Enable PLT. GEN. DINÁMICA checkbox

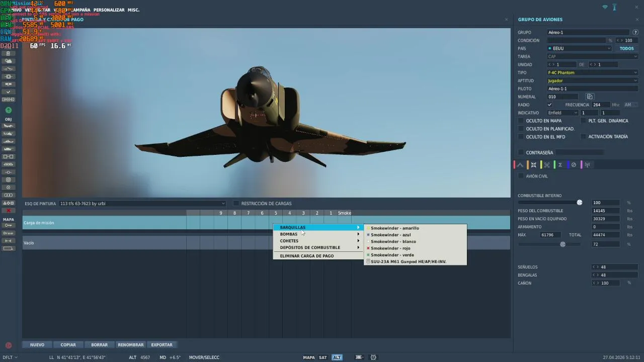tap(584, 121)
